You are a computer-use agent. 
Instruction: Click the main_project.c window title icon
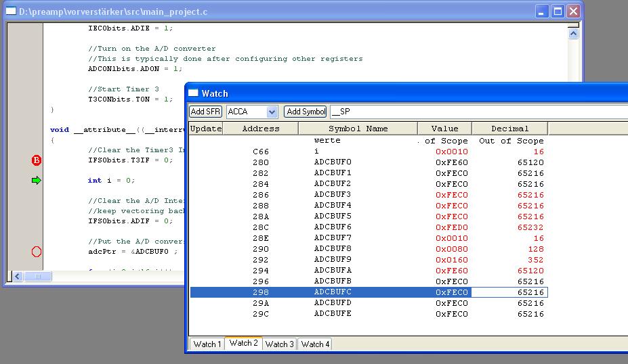[11, 12]
